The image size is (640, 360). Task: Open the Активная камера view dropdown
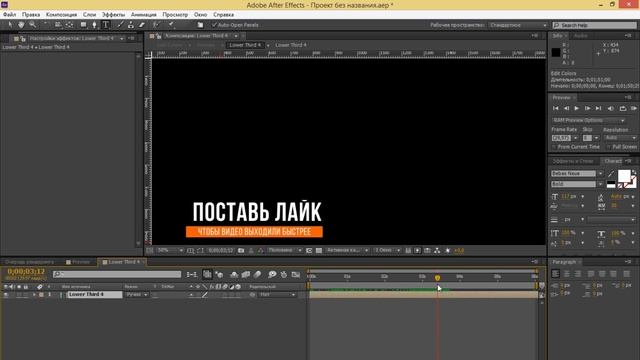[x=347, y=250]
